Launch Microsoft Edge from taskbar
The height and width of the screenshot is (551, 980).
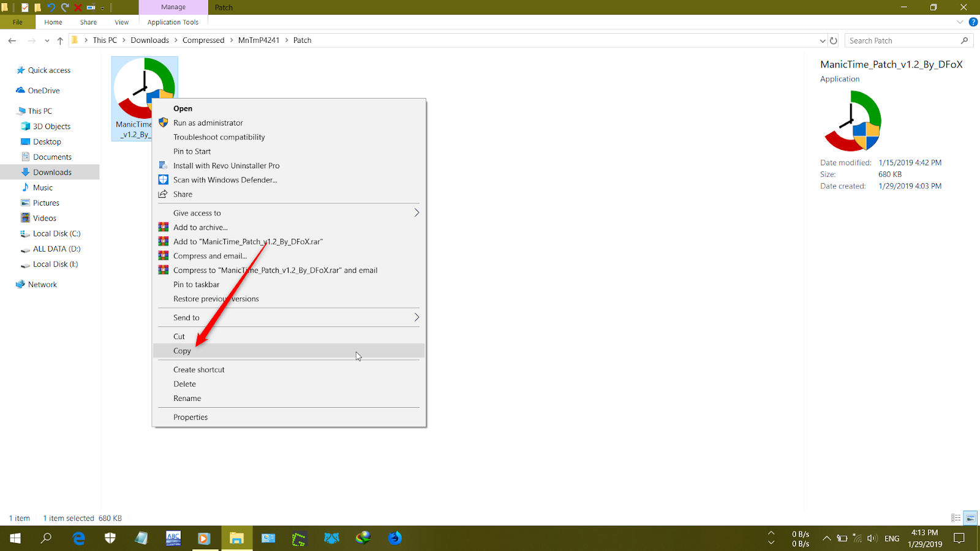coord(78,538)
